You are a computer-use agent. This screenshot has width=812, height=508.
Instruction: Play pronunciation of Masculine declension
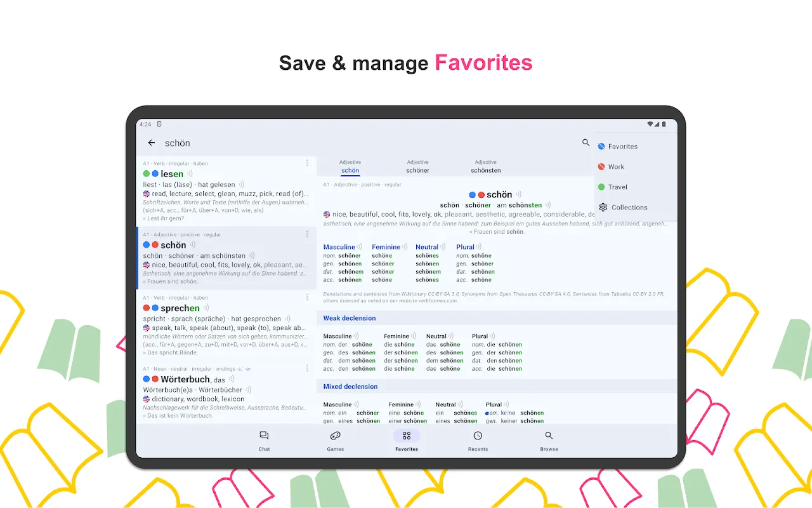coord(359,247)
